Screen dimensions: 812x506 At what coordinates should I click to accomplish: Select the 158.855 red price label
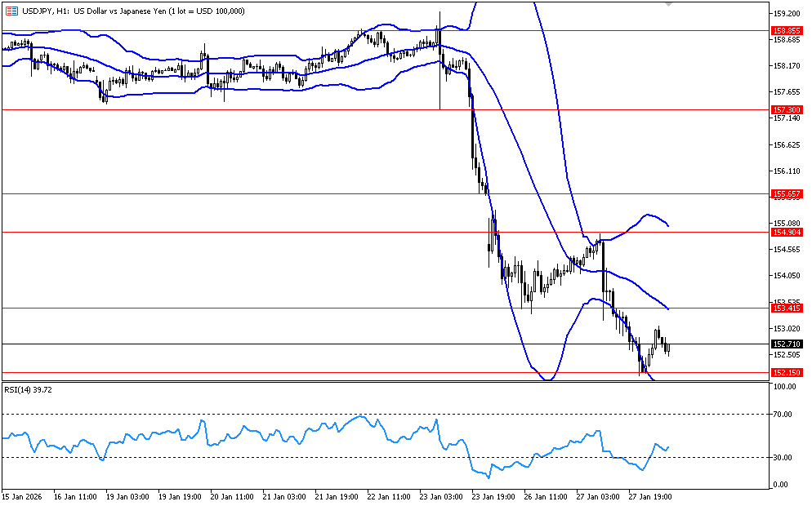point(785,31)
